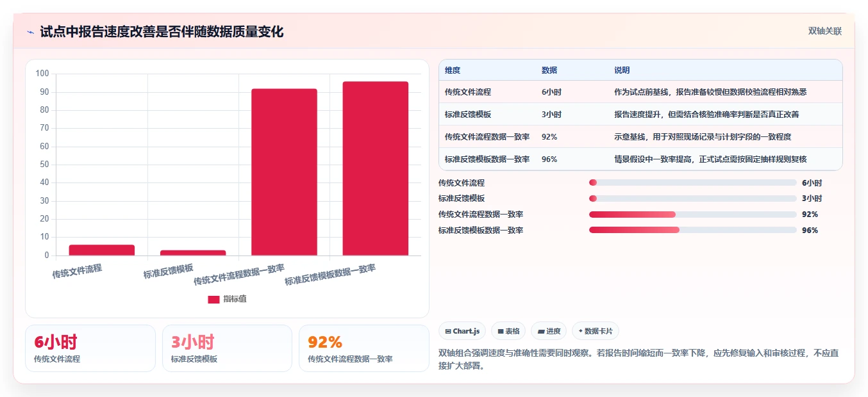Click the 92% table cell
Screen dimensions: 868x397
pyautogui.click(x=549, y=136)
